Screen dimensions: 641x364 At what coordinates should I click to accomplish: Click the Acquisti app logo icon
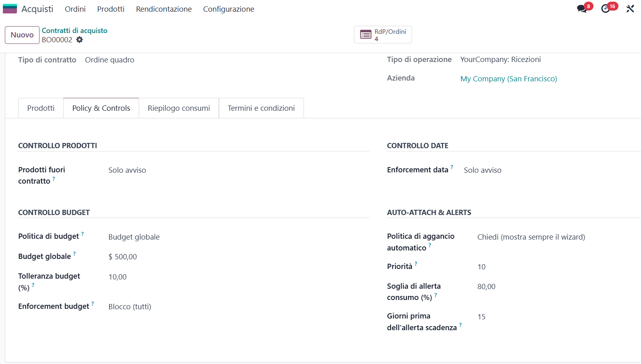point(10,9)
